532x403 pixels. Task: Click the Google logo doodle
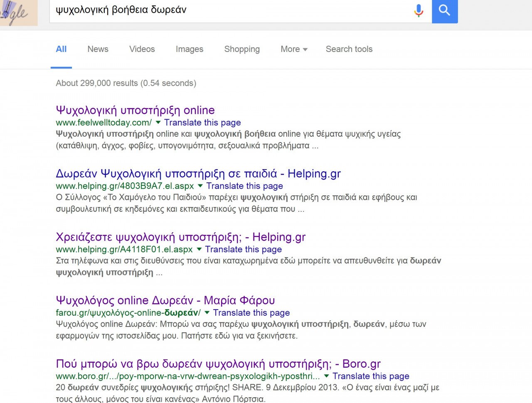(x=19, y=13)
